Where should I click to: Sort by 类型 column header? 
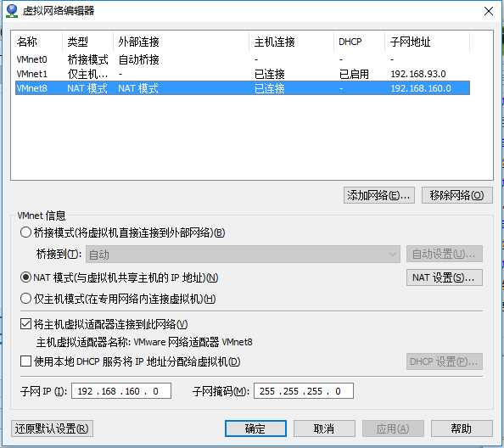[87, 42]
